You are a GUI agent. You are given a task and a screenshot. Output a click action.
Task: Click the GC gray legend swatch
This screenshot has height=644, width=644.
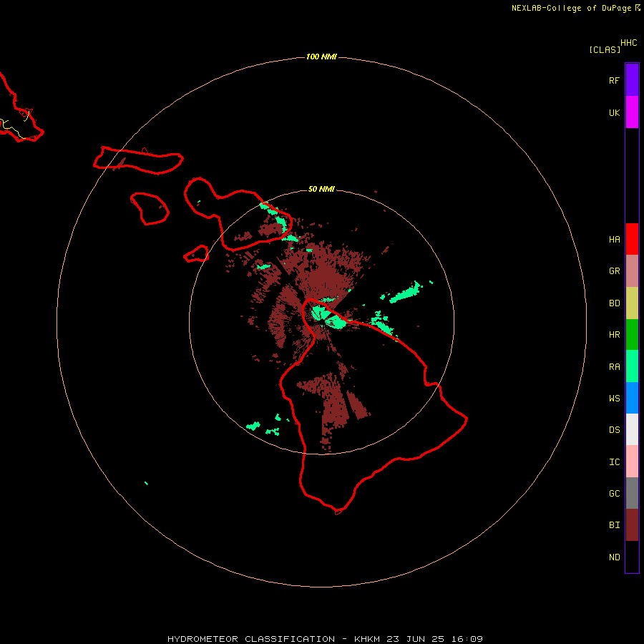(632, 493)
